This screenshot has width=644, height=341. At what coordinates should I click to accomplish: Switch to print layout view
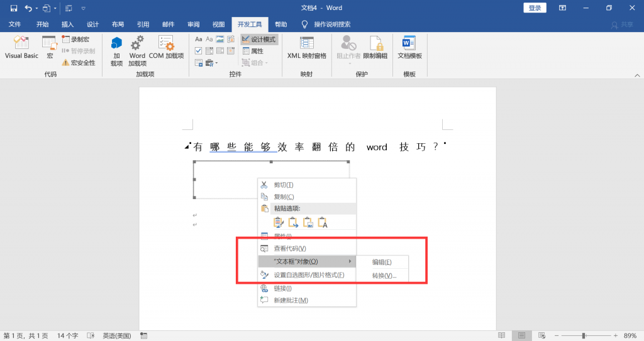tap(521, 336)
